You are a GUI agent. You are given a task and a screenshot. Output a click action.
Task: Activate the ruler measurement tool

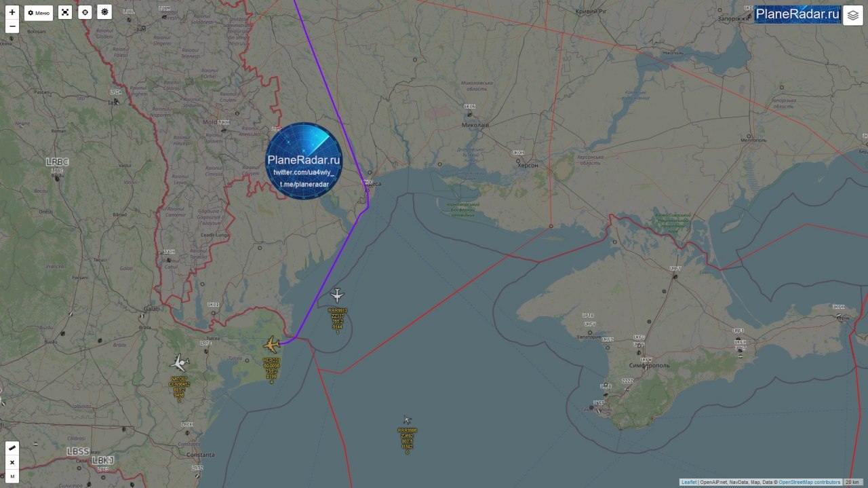click(12, 448)
